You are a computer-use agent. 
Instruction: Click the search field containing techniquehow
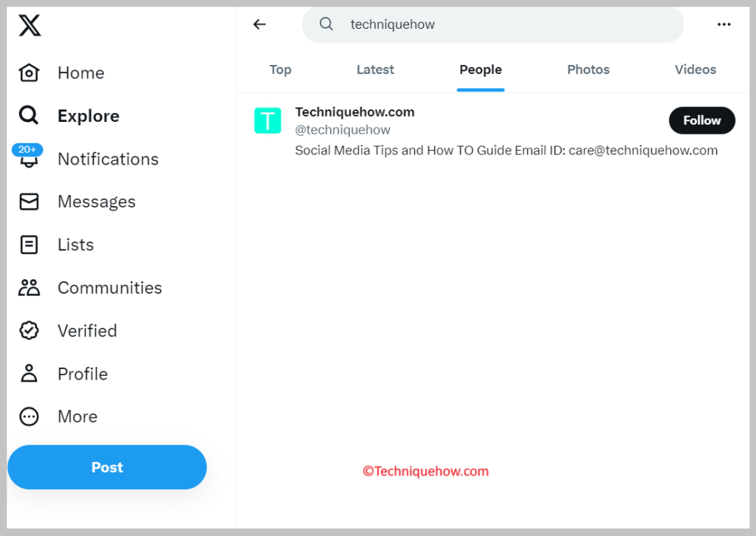(492, 24)
